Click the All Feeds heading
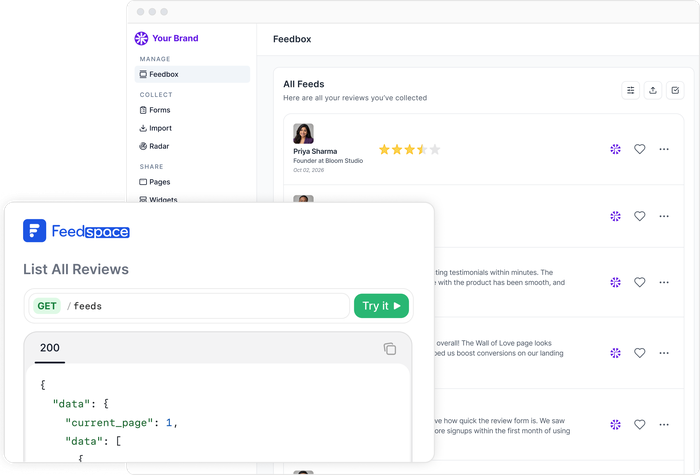 coord(304,84)
